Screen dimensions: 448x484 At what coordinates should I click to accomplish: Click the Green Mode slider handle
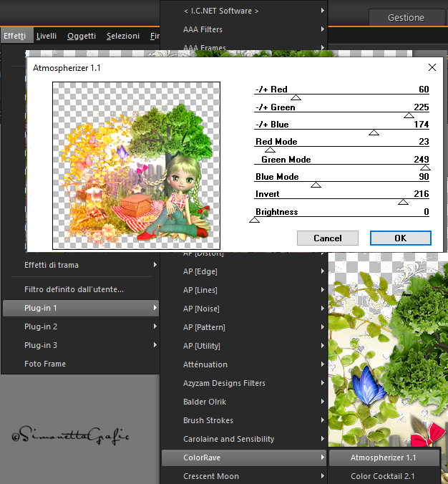(x=425, y=168)
